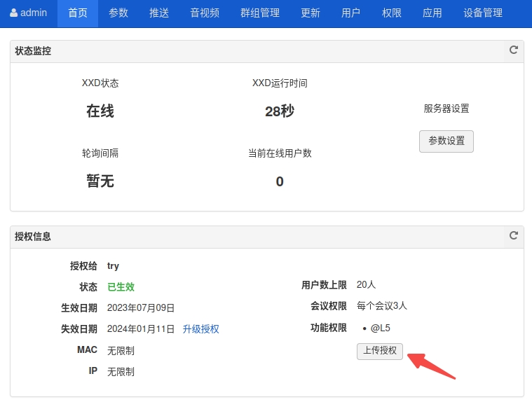Click the IP 无限制 value
This screenshot has width=532, height=402.
pos(121,371)
